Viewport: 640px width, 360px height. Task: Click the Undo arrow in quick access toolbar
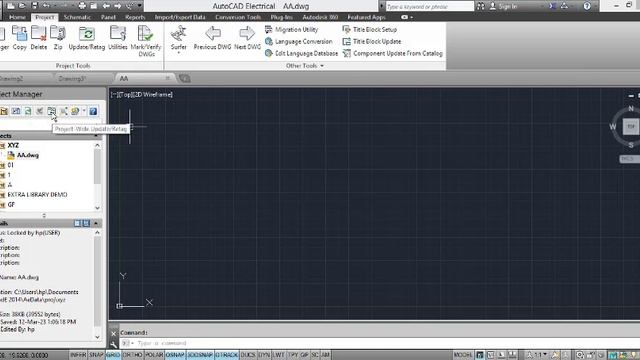click(46, 6)
